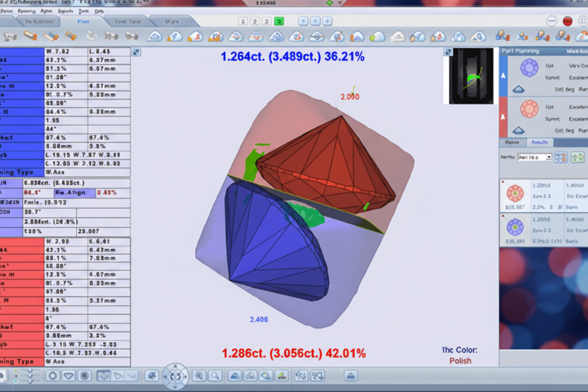
Task: Click the first camera-like icon in the main toolbar
Action: [x=10, y=36]
